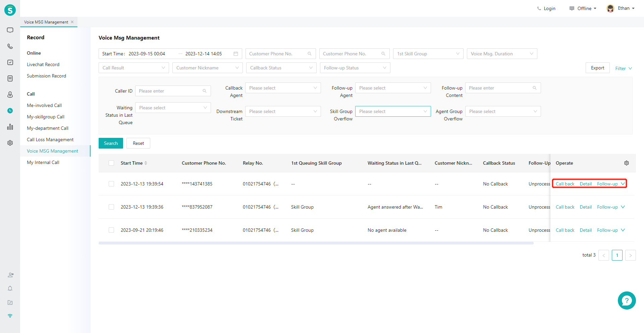The height and width of the screenshot is (333, 644).
Task: Open the checkbox task icon in sidebar
Action: point(10,62)
